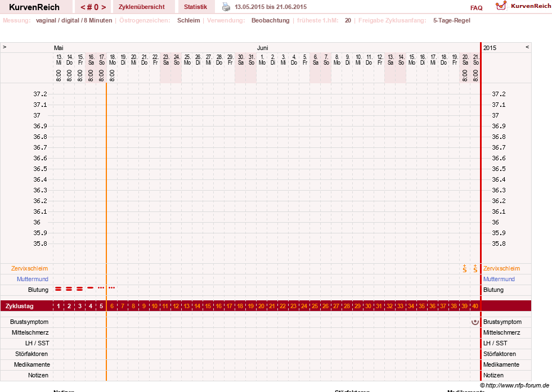Open the FAQ link
This screenshot has height=392, width=552.
click(x=476, y=8)
